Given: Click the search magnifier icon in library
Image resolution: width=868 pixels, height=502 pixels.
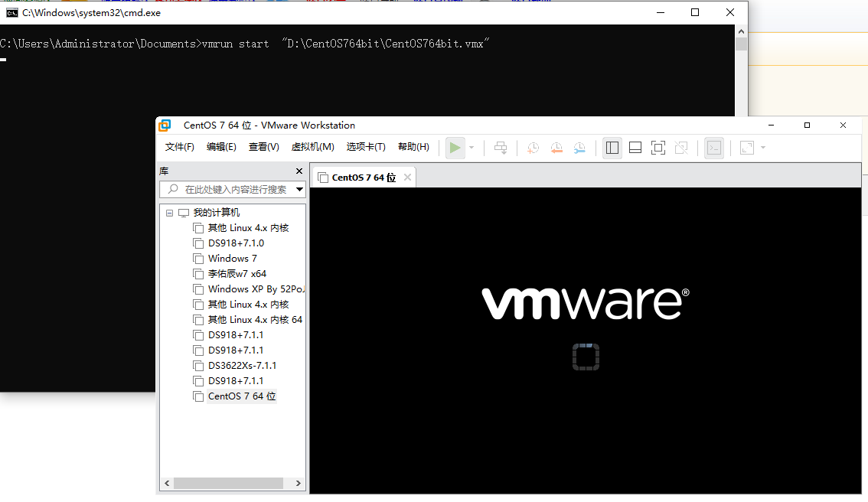Looking at the screenshot, I should click(x=173, y=189).
